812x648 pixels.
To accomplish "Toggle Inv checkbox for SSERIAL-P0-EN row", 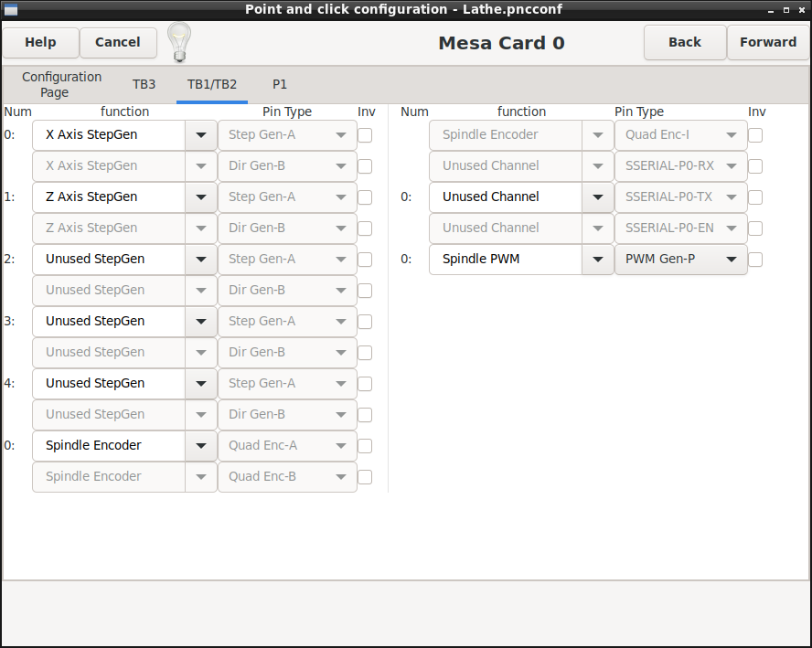I will tap(755, 228).
